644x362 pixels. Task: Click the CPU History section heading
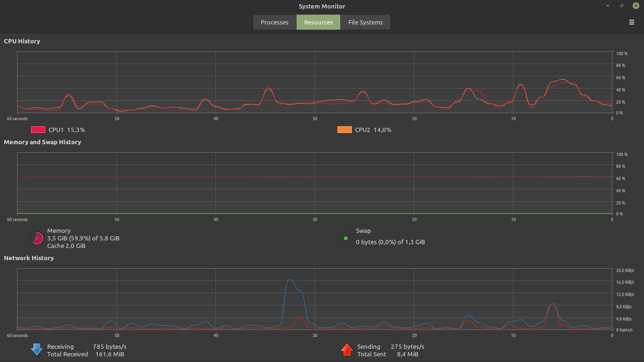point(22,41)
